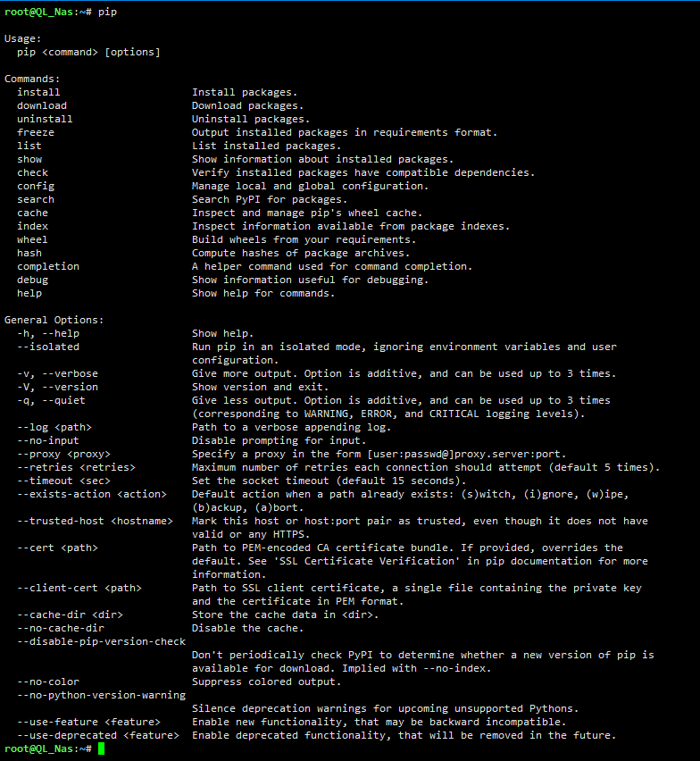The image size is (700, 761).
Task: Click the '--no-cache-dir' option
Action: coord(61,629)
